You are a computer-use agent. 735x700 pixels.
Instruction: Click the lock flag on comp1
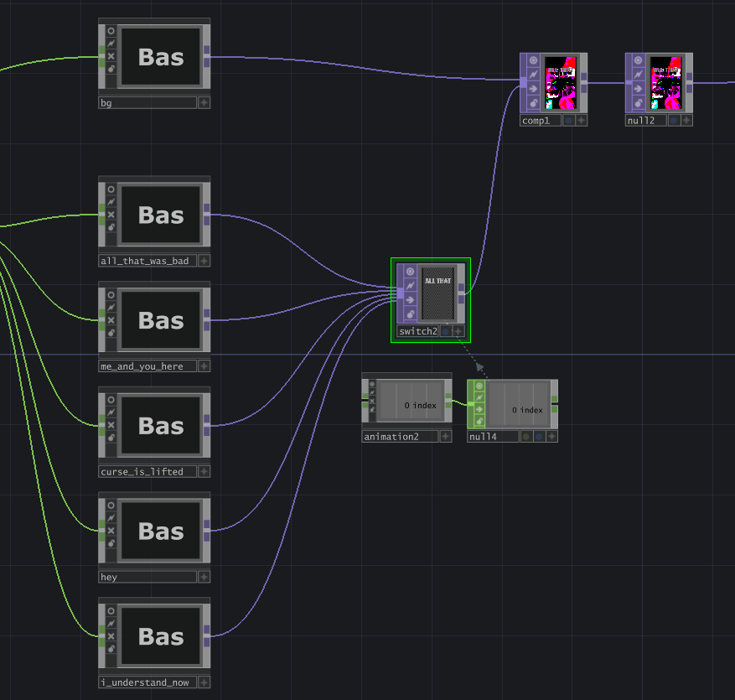point(533,102)
